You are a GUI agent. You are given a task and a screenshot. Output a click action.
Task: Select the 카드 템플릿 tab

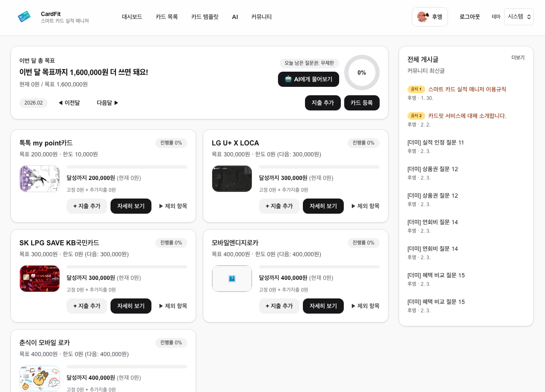click(x=205, y=17)
